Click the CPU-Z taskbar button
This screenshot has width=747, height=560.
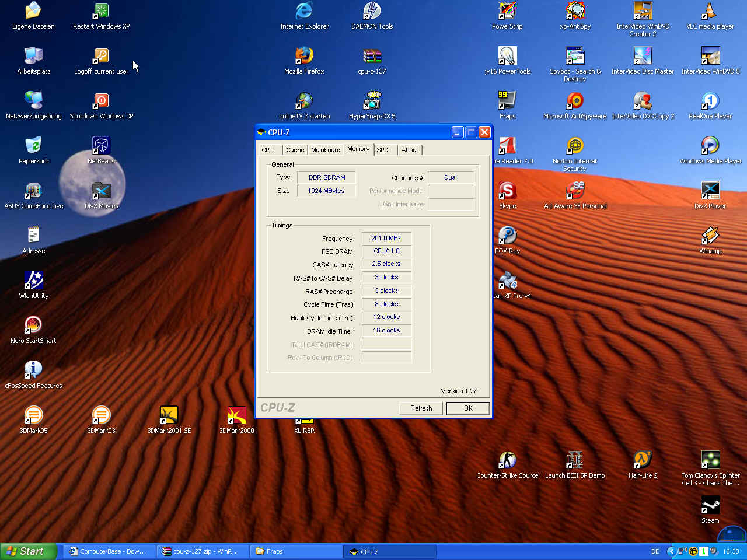[389, 551]
